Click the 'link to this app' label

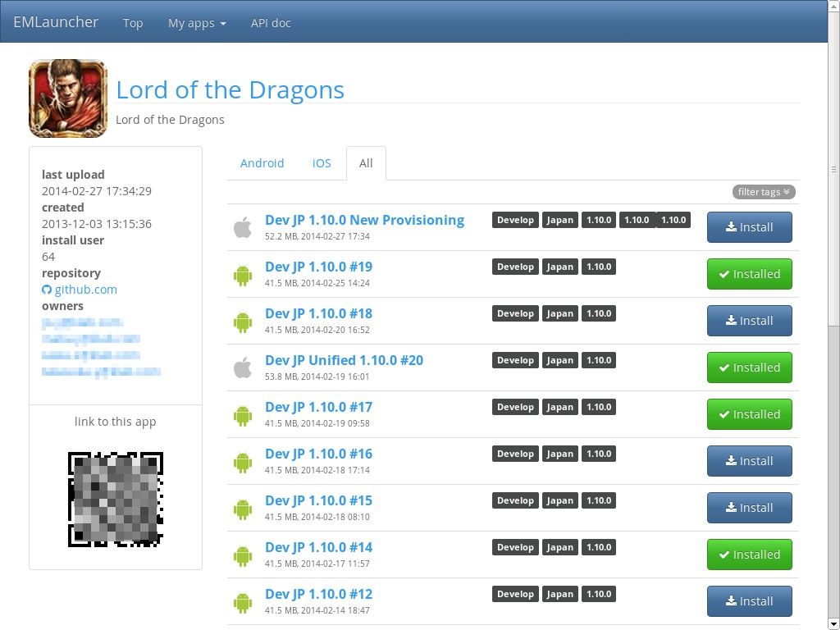(x=115, y=422)
